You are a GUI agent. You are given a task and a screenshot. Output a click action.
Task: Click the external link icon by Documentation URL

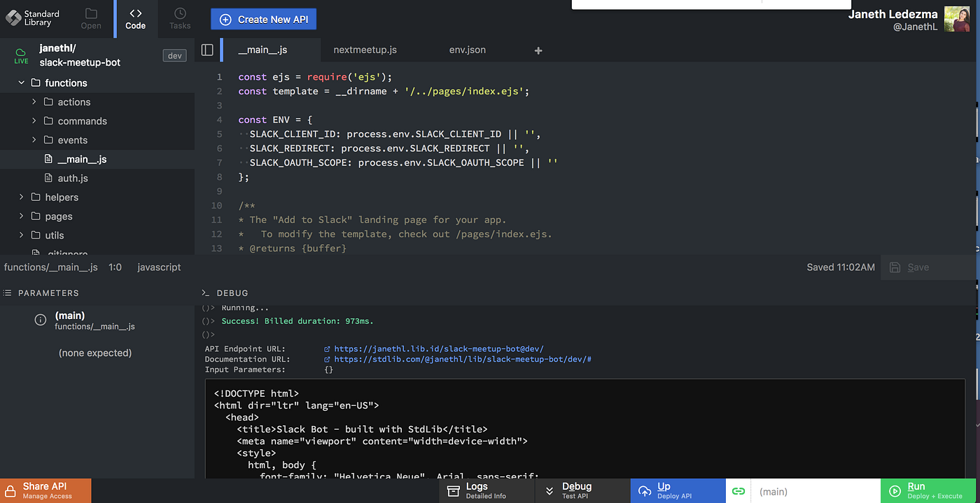(327, 359)
